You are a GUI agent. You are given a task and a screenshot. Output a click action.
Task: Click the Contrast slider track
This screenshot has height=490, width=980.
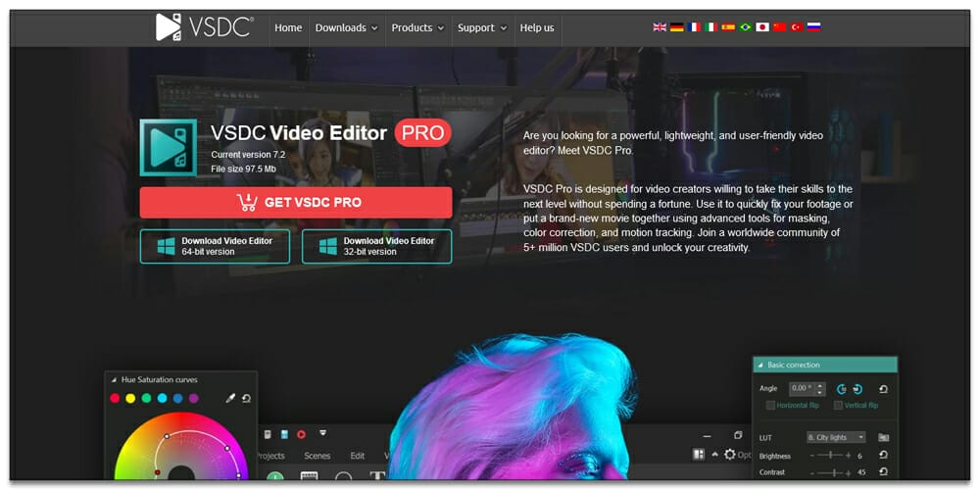(x=831, y=472)
